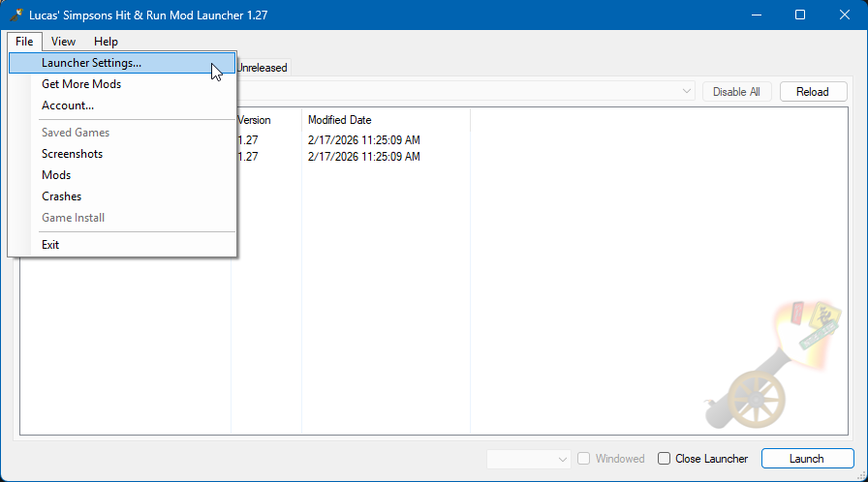Select the first 2/17/2026 11:25:09 AM row
The image size is (868, 482).
click(363, 140)
